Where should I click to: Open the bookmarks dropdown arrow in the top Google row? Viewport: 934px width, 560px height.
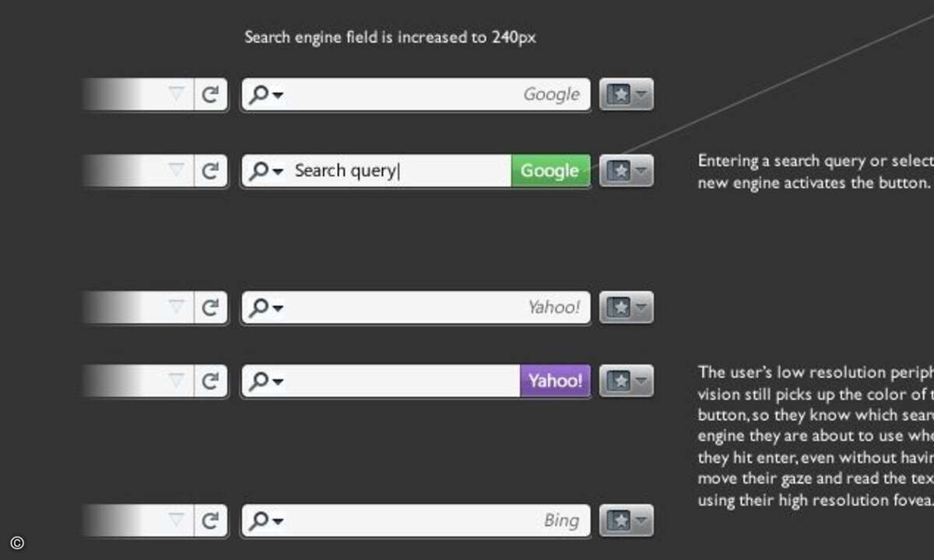pos(641,94)
